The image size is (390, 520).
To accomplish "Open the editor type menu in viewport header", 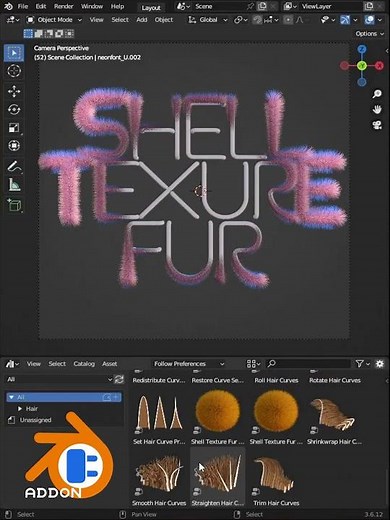I will (13, 20).
